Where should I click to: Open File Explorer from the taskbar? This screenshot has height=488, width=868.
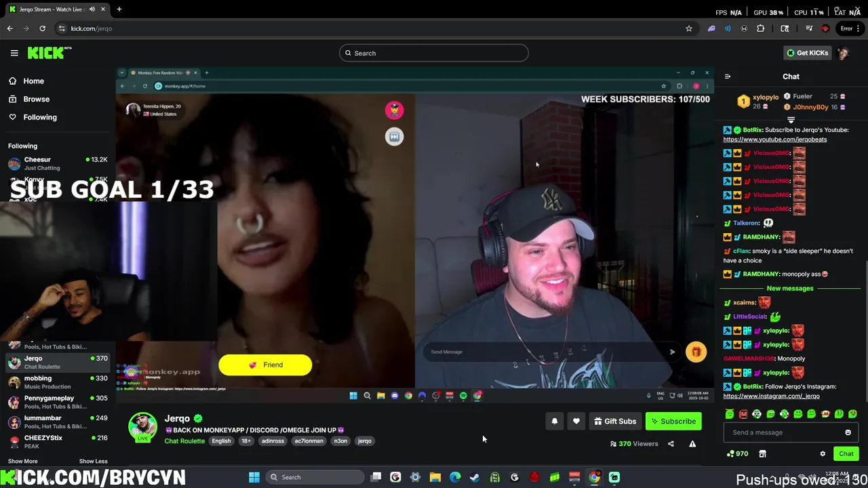coord(435,477)
